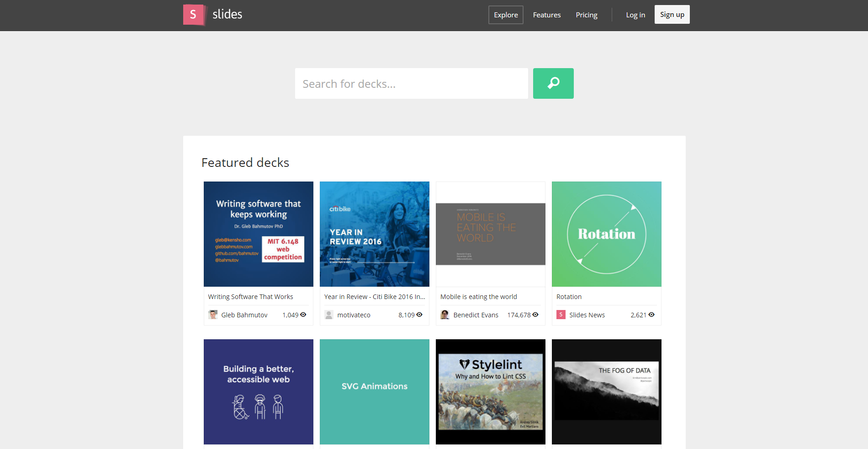Viewport: 868px width, 449px height.
Task: Open the Citi Bike Year in Review thumbnail
Action: tap(374, 234)
